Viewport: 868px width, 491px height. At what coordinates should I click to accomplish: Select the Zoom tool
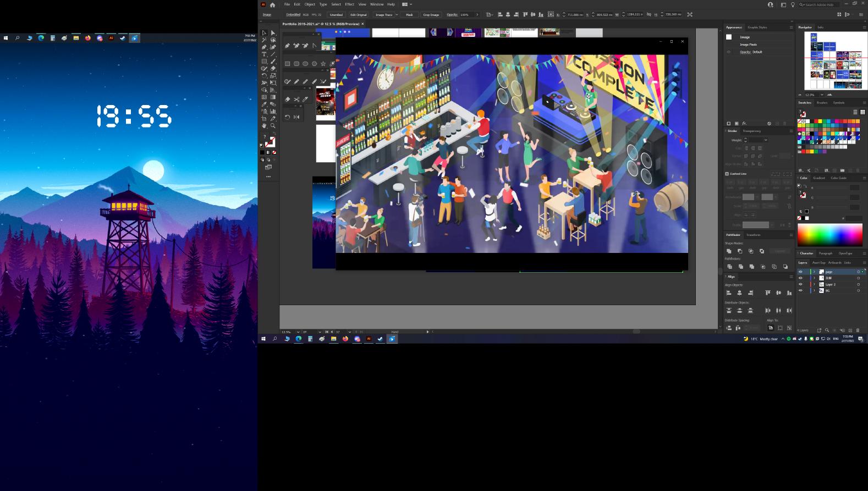[x=273, y=125]
